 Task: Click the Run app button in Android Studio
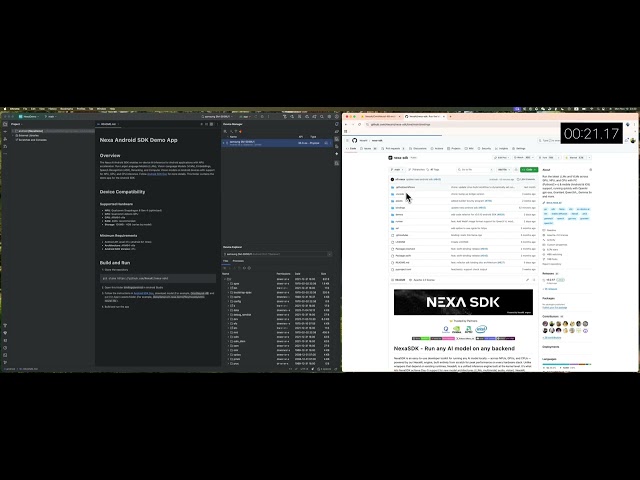[x=256, y=117]
